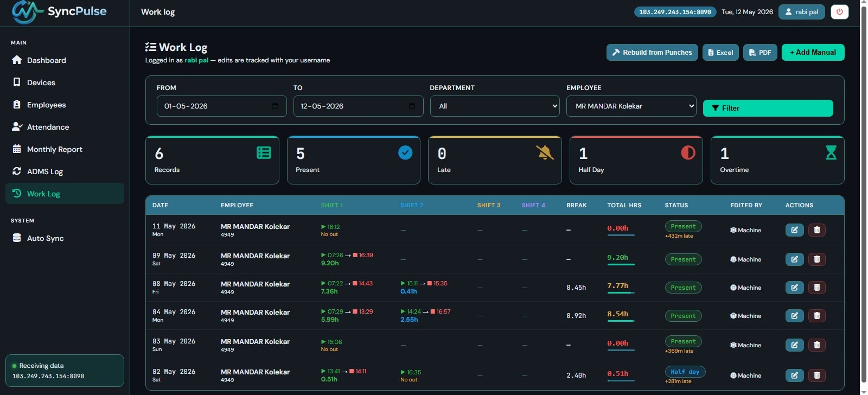This screenshot has width=868, height=395.
Task: Click the rabi pal username link in subtitle
Action: (x=196, y=60)
